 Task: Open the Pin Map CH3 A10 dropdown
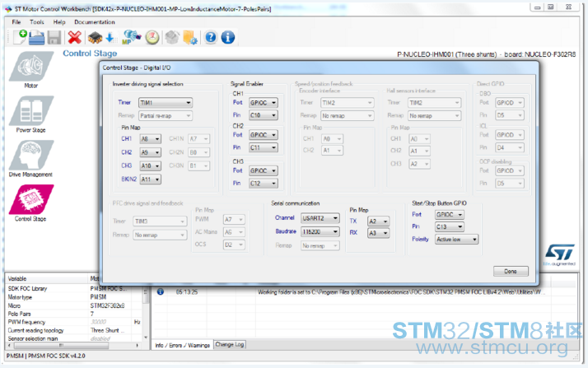click(x=151, y=165)
